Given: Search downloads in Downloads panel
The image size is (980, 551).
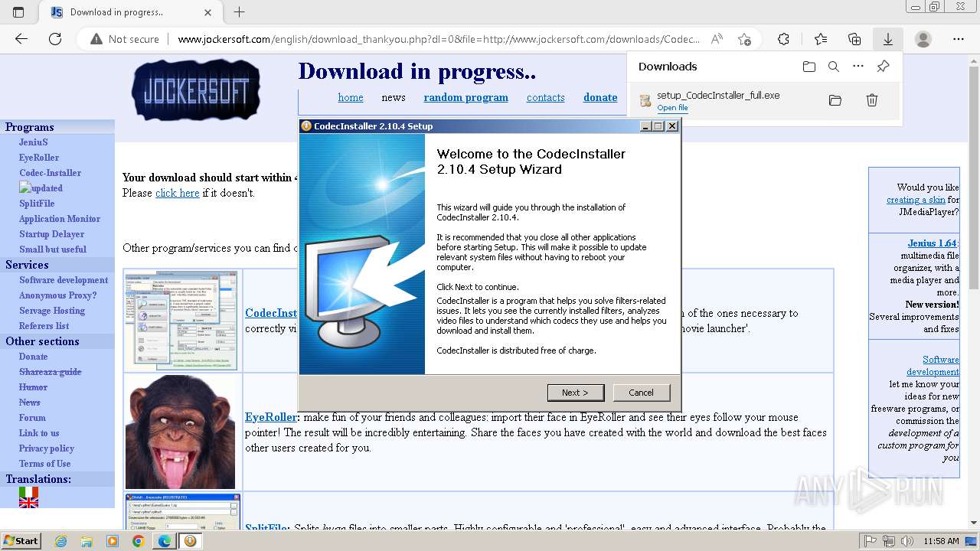Looking at the screenshot, I should [834, 67].
